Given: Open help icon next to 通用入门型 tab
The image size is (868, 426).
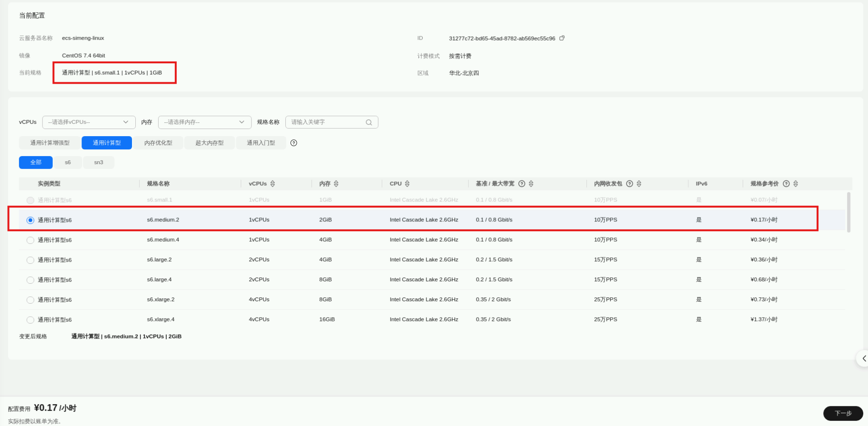Looking at the screenshot, I should pyautogui.click(x=293, y=143).
